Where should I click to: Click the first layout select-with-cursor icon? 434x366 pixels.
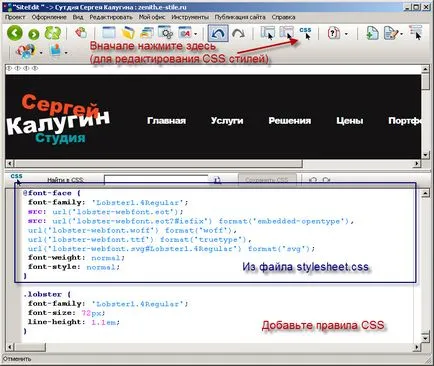(x=267, y=33)
